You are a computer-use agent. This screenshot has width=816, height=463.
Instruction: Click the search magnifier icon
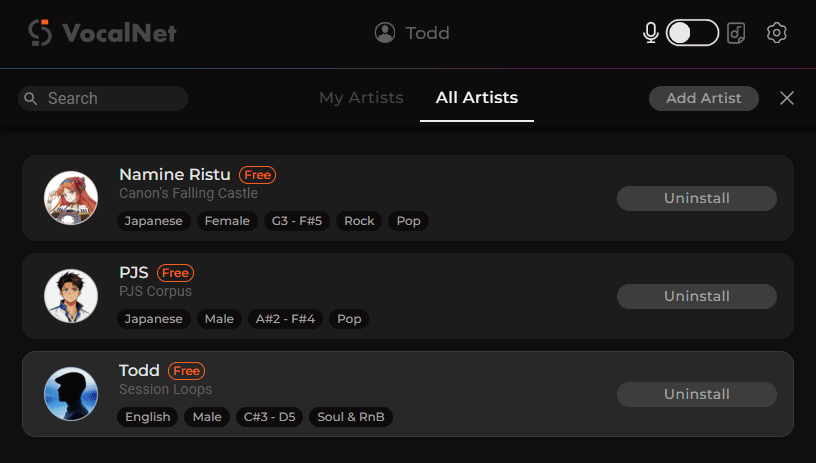tap(31, 98)
